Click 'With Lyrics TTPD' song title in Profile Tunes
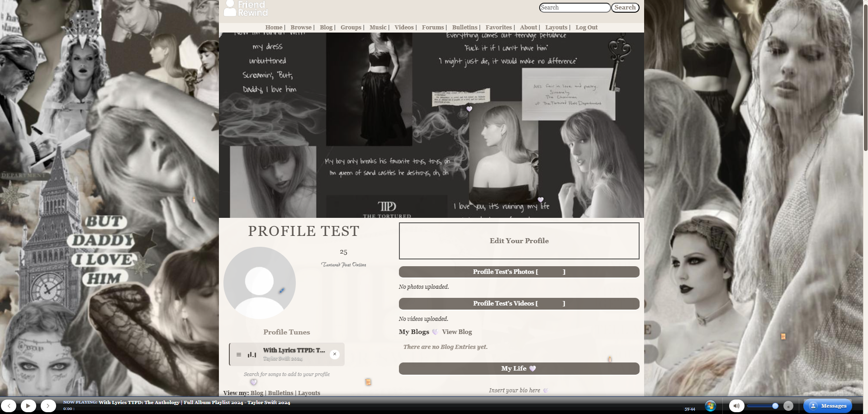Image resolution: width=868 pixels, height=414 pixels. [x=294, y=350]
